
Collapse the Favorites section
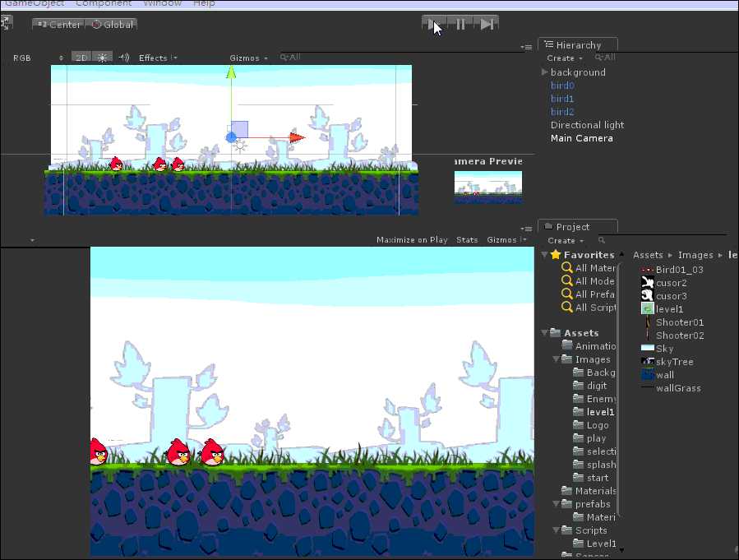click(544, 255)
